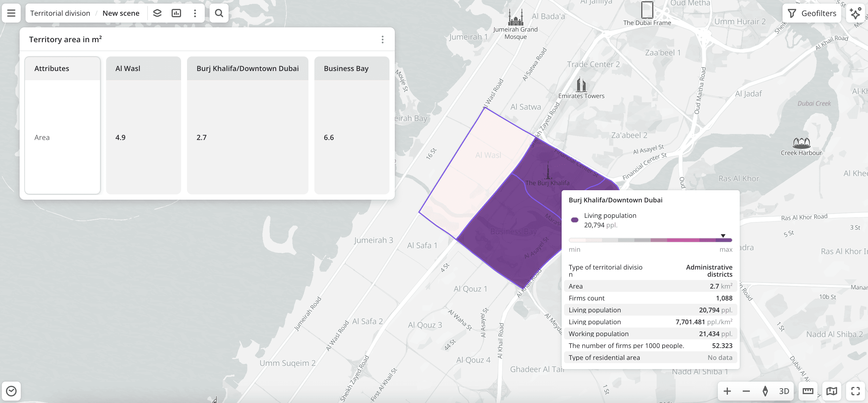The image size is (868, 403).
Task: Select the New scene breadcrumb
Action: point(121,13)
